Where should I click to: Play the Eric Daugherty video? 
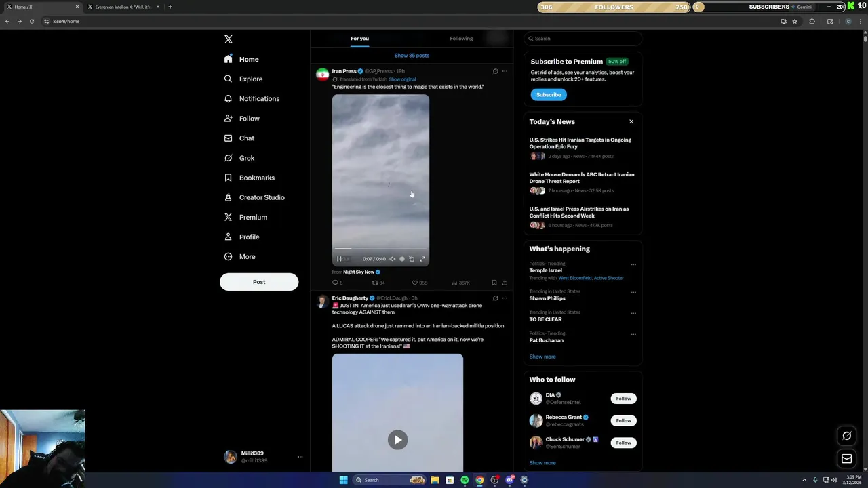click(398, 440)
